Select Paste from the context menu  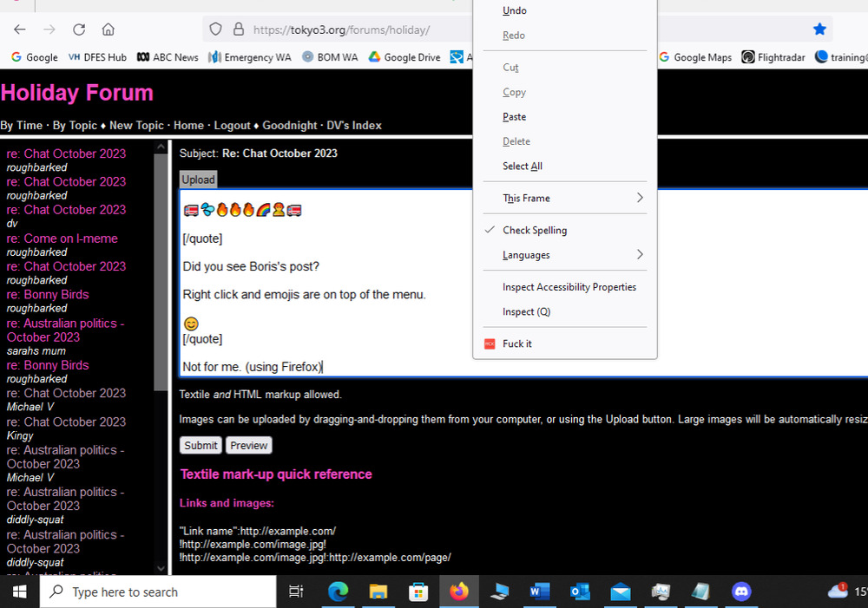pos(514,117)
